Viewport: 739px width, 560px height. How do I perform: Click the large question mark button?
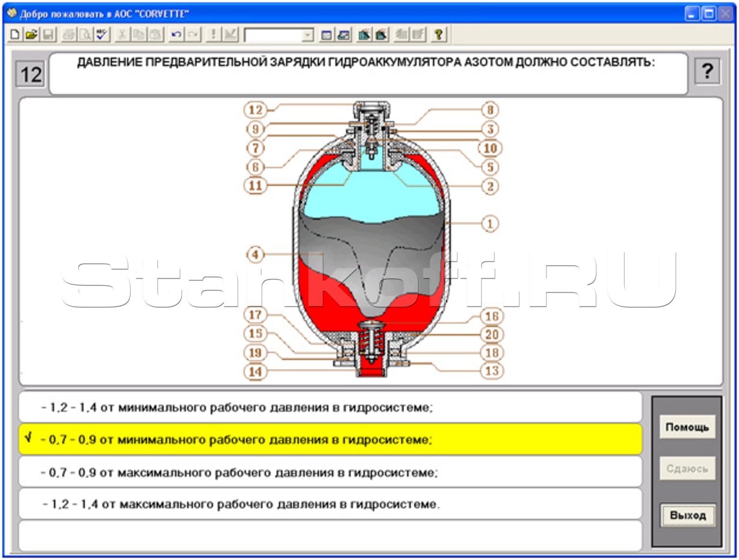[707, 72]
